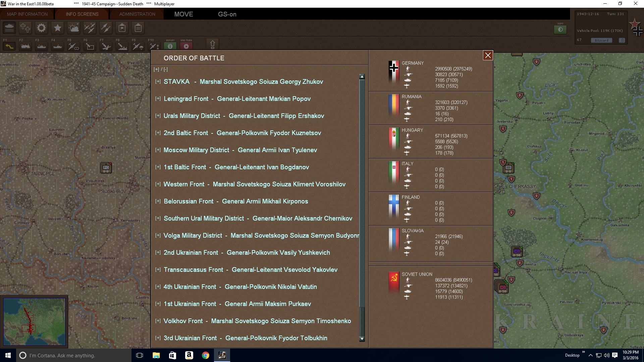Viewport: 644px width, 362px height.
Task: Select F8 bomb city mode icon
Action: (122, 46)
